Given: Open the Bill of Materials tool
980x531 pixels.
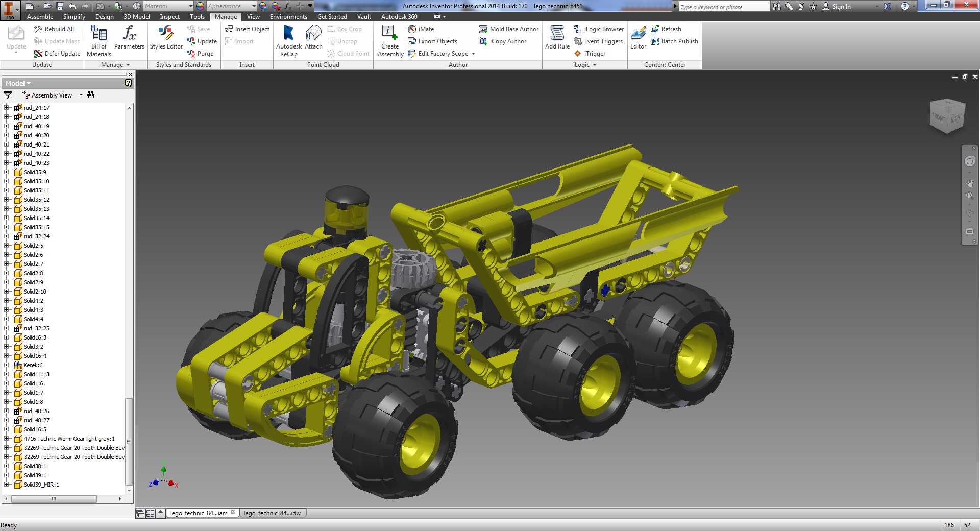Looking at the screenshot, I should coord(99,41).
